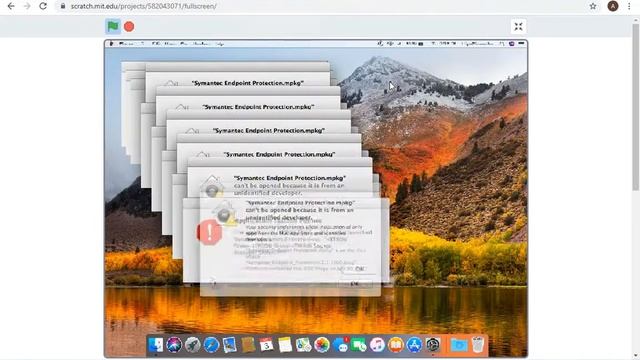
Task: Exit Scratch fullscreen mode
Action: pos(518,27)
